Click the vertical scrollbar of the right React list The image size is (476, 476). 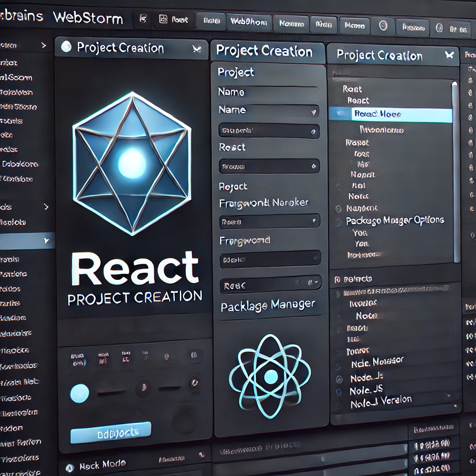click(x=456, y=172)
